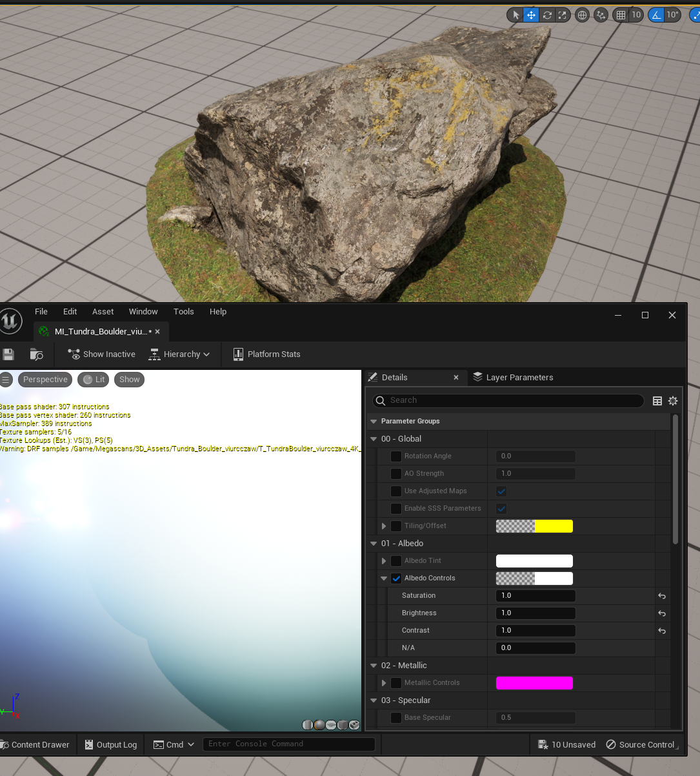Open Details panel settings gear

point(673,401)
